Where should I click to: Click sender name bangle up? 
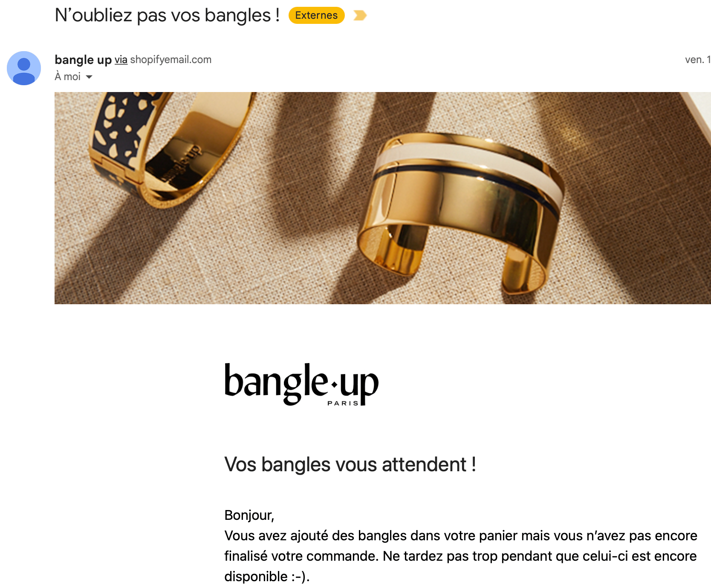pos(83,60)
